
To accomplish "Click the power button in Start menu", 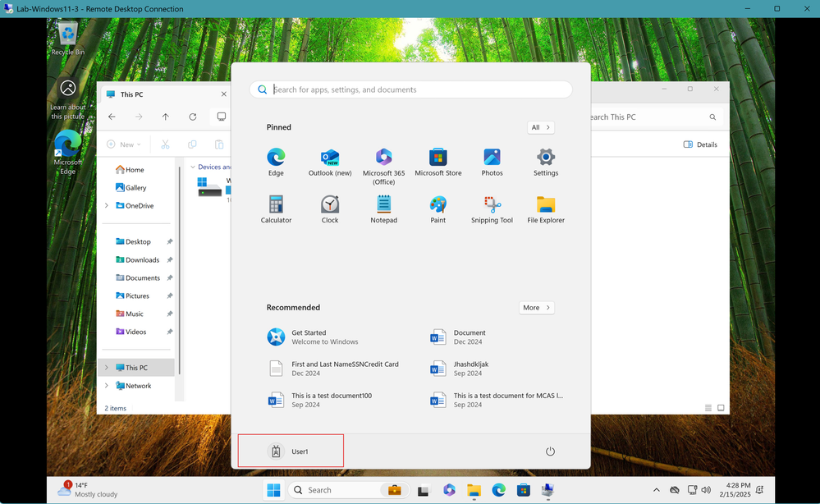I will click(550, 451).
